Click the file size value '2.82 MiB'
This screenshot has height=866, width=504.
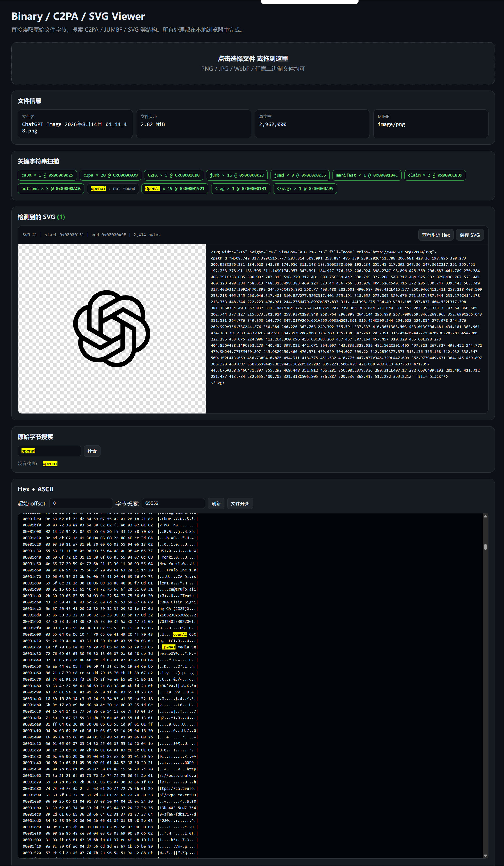coord(153,124)
